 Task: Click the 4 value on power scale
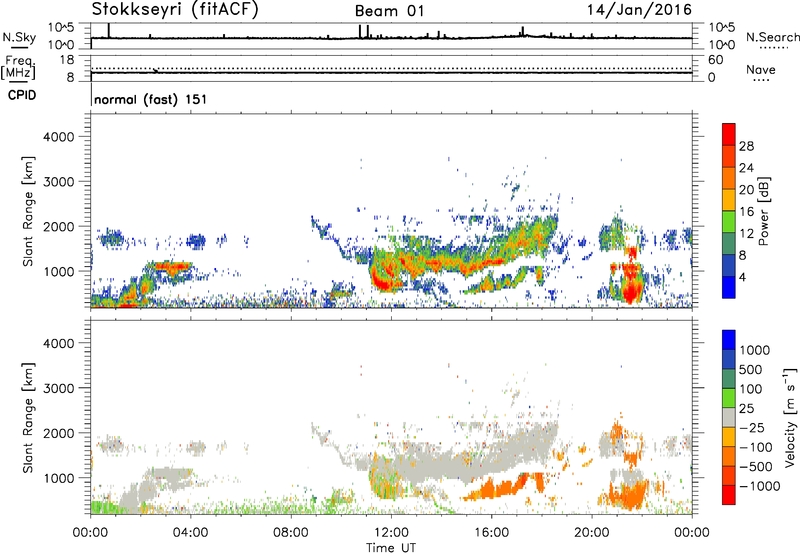coord(743,277)
